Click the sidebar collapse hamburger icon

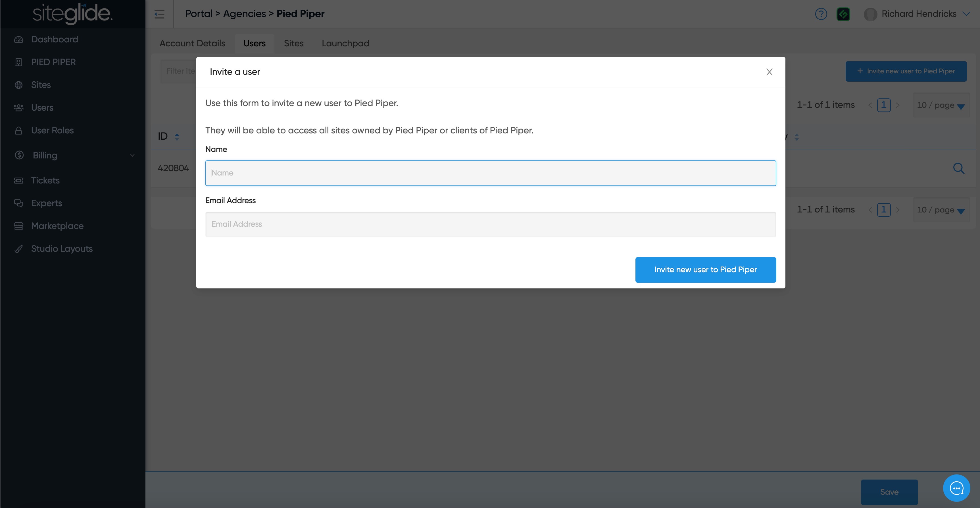(x=159, y=15)
